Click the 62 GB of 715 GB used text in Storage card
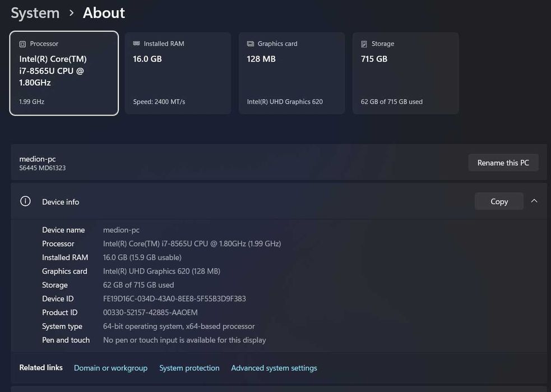The image size is (551, 392). tap(392, 102)
